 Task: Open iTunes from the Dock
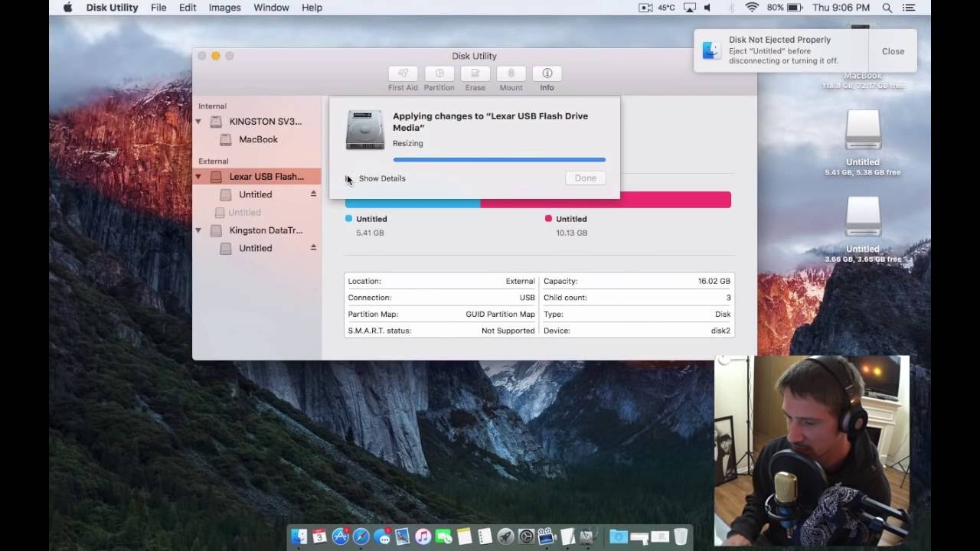click(423, 536)
